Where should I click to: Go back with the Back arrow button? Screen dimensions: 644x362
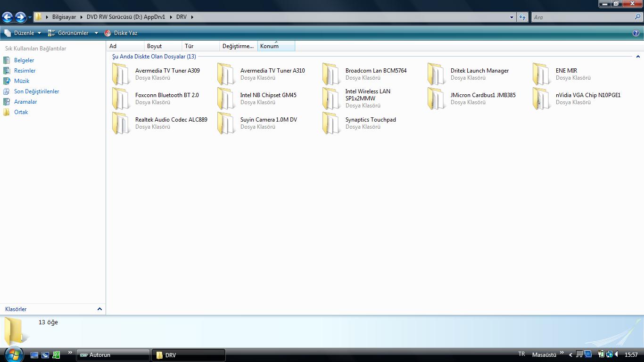[7, 17]
